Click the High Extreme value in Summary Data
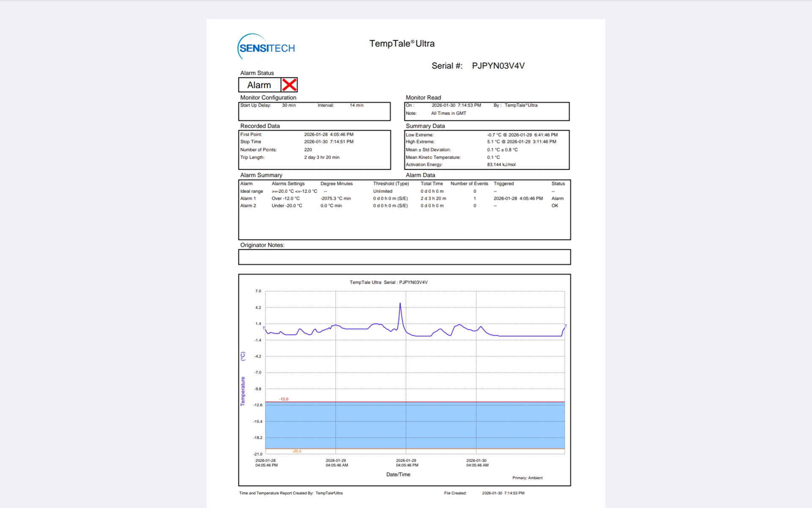The height and width of the screenshot is (508, 812). 521,142
